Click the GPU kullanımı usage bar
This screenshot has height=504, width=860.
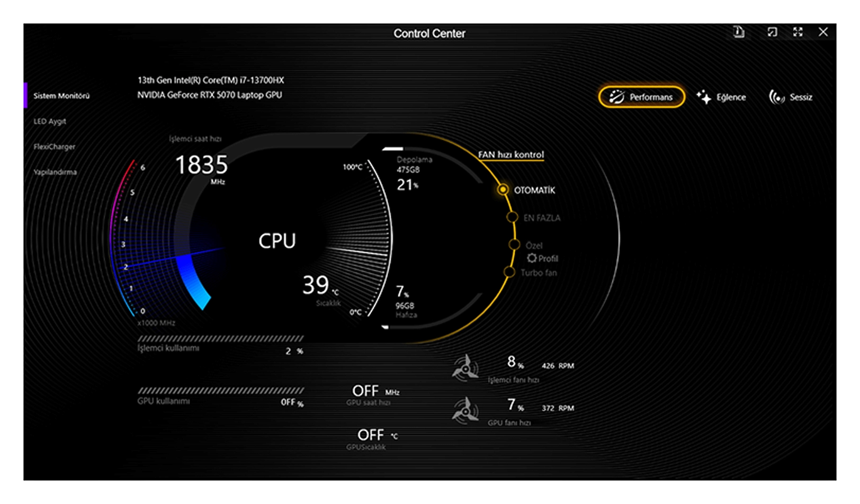[220, 391]
